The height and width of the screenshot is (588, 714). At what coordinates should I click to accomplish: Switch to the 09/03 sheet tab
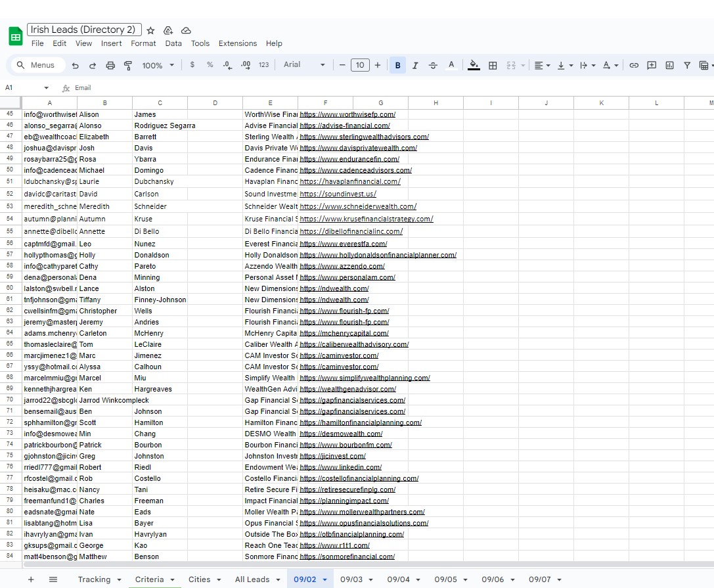(x=351, y=579)
